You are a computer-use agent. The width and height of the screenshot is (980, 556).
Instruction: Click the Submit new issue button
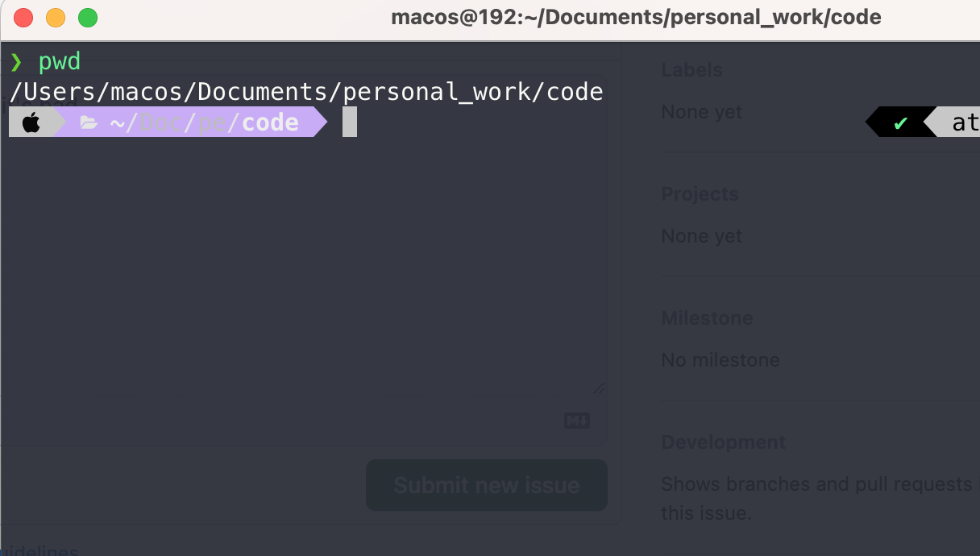point(486,485)
